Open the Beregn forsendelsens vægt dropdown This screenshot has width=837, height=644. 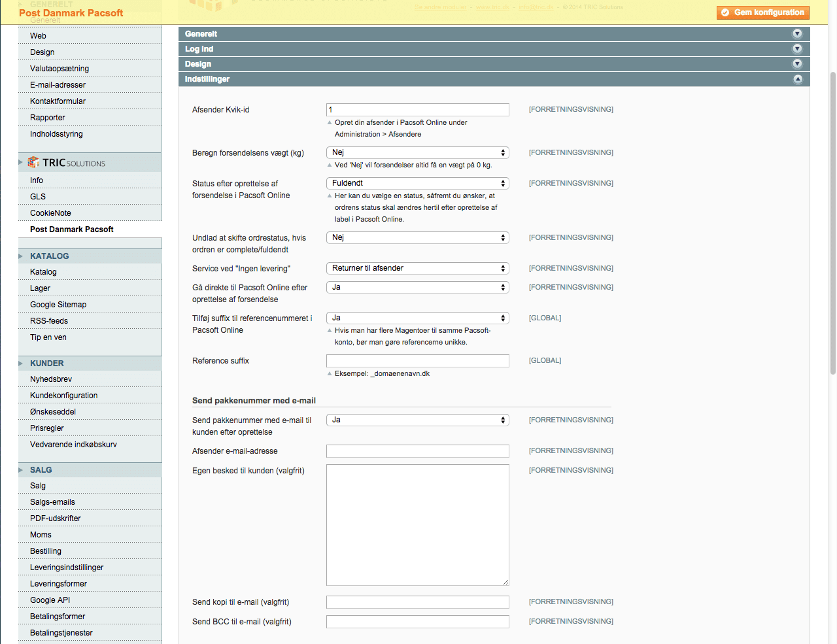click(417, 153)
